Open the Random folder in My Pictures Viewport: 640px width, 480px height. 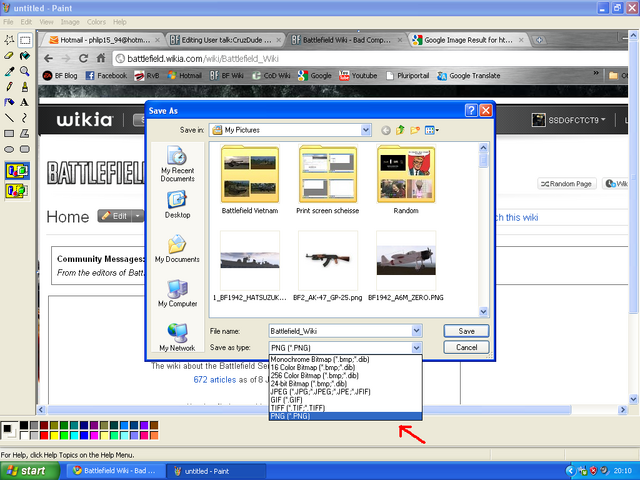(x=406, y=180)
